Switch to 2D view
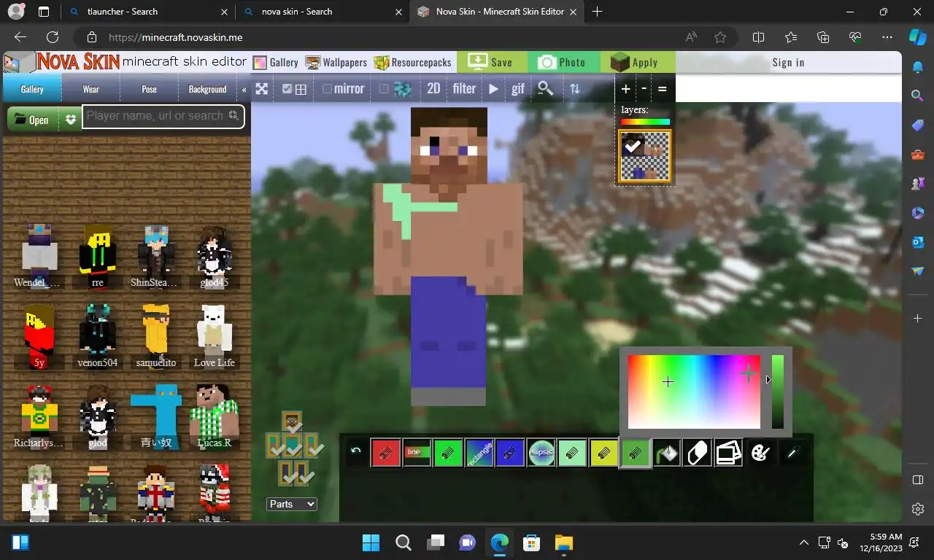Image resolution: width=934 pixels, height=560 pixels. pyautogui.click(x=433, y=89)
